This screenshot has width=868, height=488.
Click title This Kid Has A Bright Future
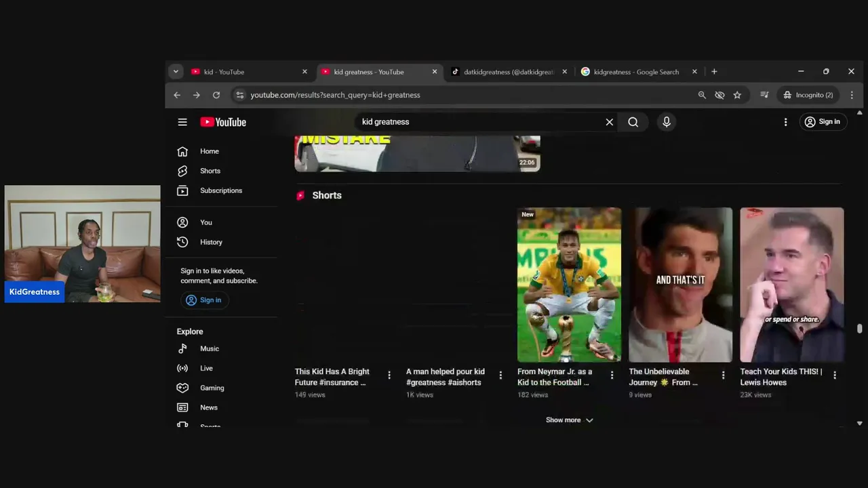click(x=332, y=377)
